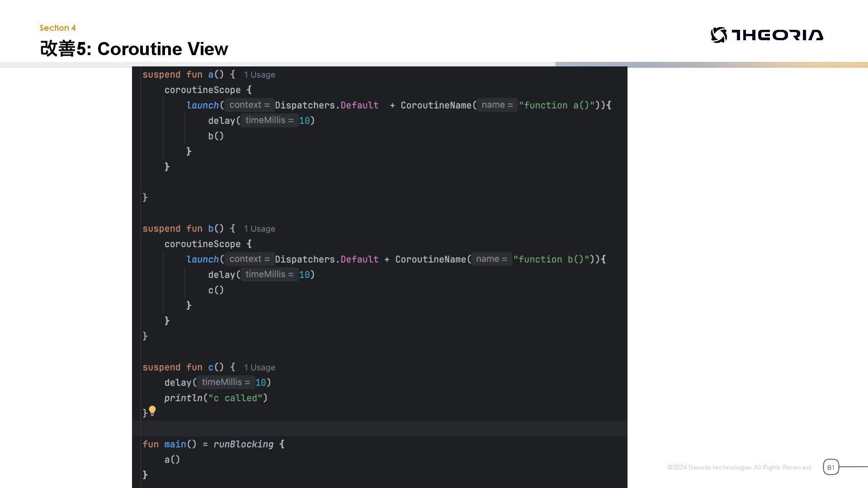Viewport: 868px width, 488px height.
Task: Click runBlocking in the main function
Action: point(243,444)
